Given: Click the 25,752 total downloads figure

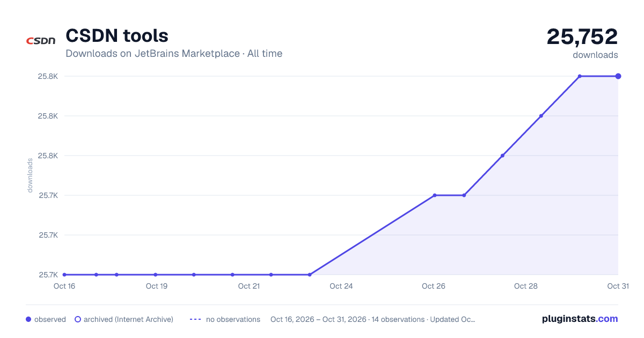Looking at the screenshot, I should point(582,36).
